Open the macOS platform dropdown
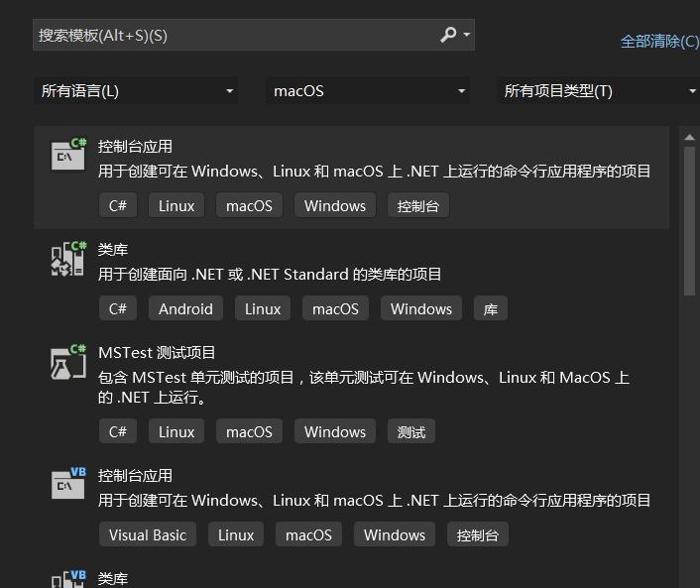Viewport: 700px width, 588px height. [368, 91]
